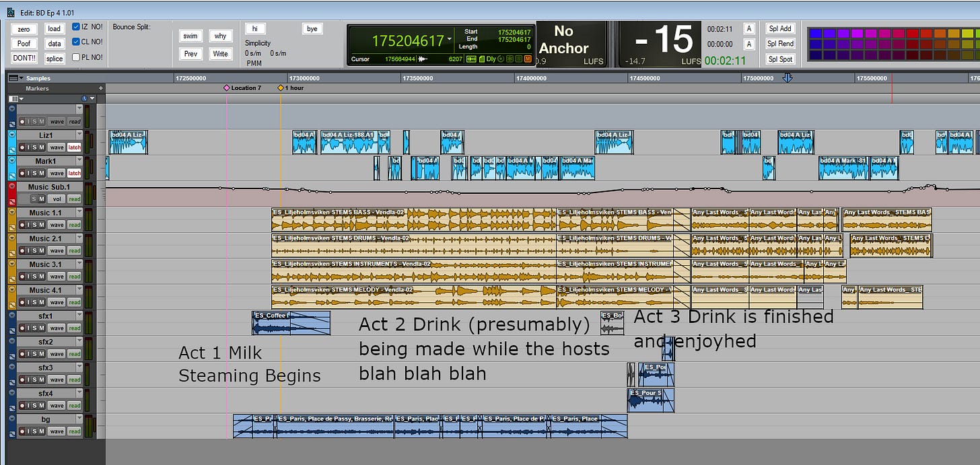Image resolution: width=980 pixels, height=465 pixels.
Task: Open the main counter format dropdown arrow
Action: pyautogui.click(x=450, y=40)
